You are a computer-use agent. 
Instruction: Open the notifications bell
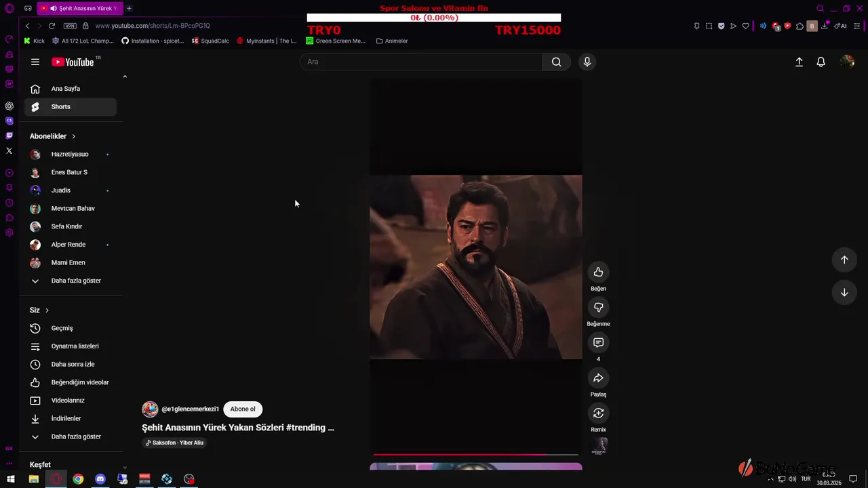pos(821,62)
